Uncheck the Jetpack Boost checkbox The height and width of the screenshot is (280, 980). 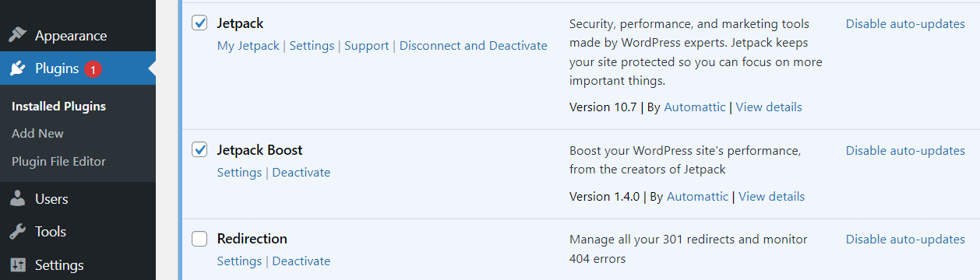[x=199, y=149]
